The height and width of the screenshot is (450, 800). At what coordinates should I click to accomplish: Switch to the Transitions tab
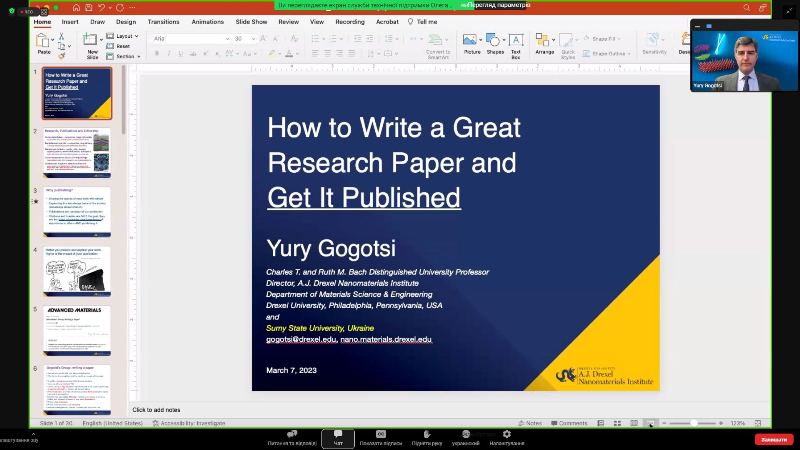click(x=163, y=21)
